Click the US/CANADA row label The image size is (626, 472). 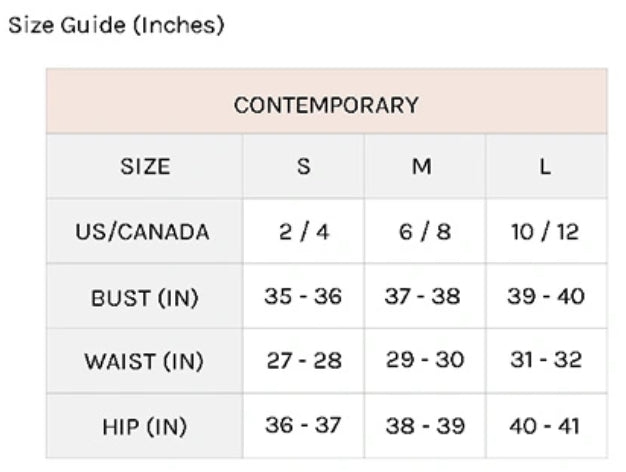(x=145, y=231)
